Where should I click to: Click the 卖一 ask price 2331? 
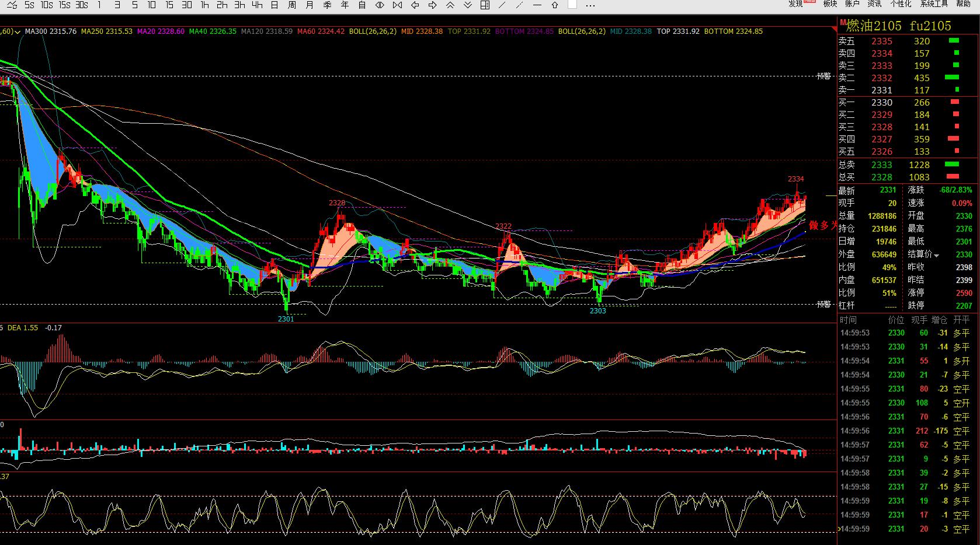(x=882, y=90)
